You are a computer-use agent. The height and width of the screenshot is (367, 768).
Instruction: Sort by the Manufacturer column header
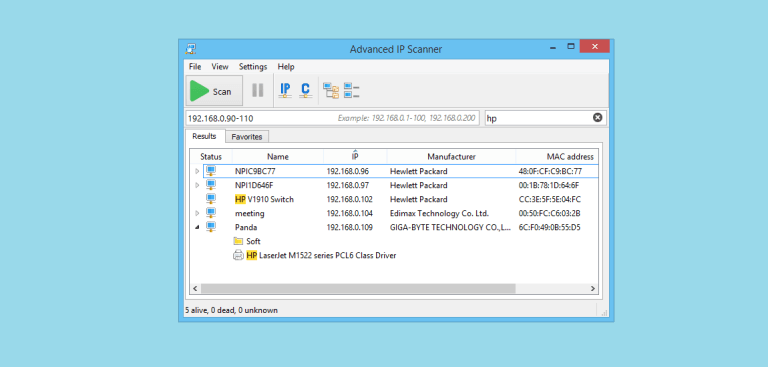coord(451,157)
